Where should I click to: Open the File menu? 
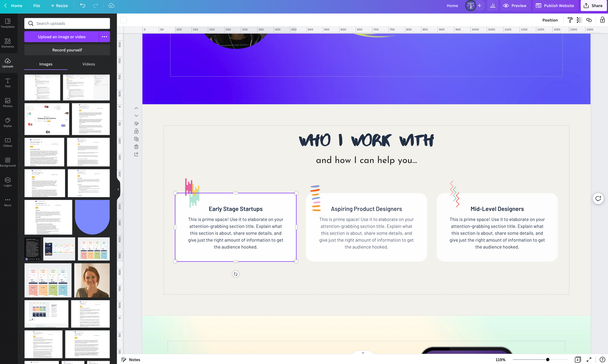(36, 5)
